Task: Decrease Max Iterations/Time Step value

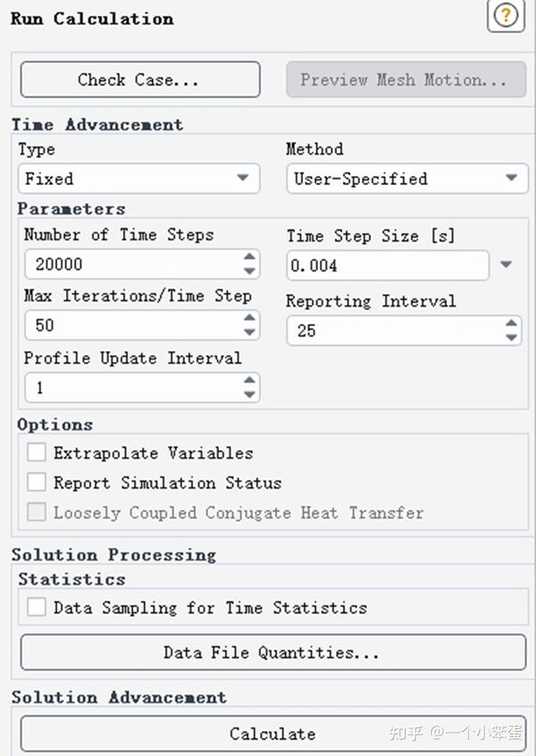Action: pos(249,332)
